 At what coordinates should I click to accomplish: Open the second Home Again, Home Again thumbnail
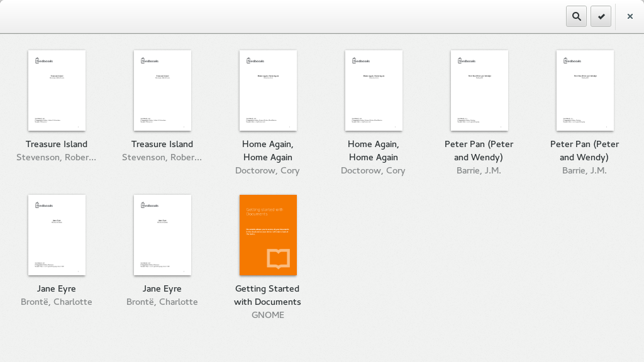tap(374, 90)
